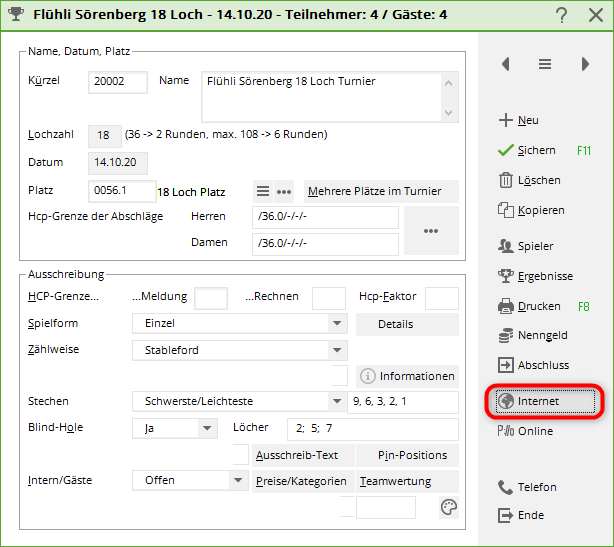Edit Damen Hcp limit field

pyautogui.click(x=325, y=244)
